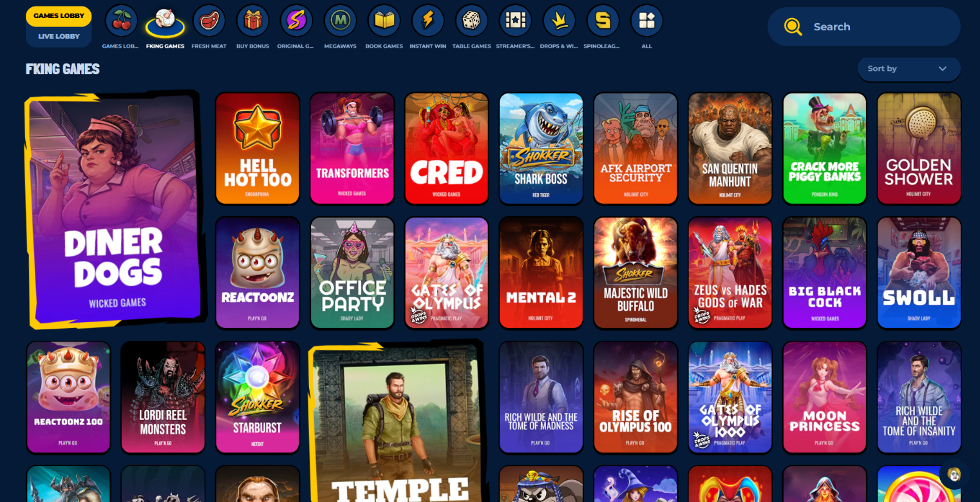This screenshot has height=502, width=980.
Task: Launch the Swoll game
Action: 919,273
